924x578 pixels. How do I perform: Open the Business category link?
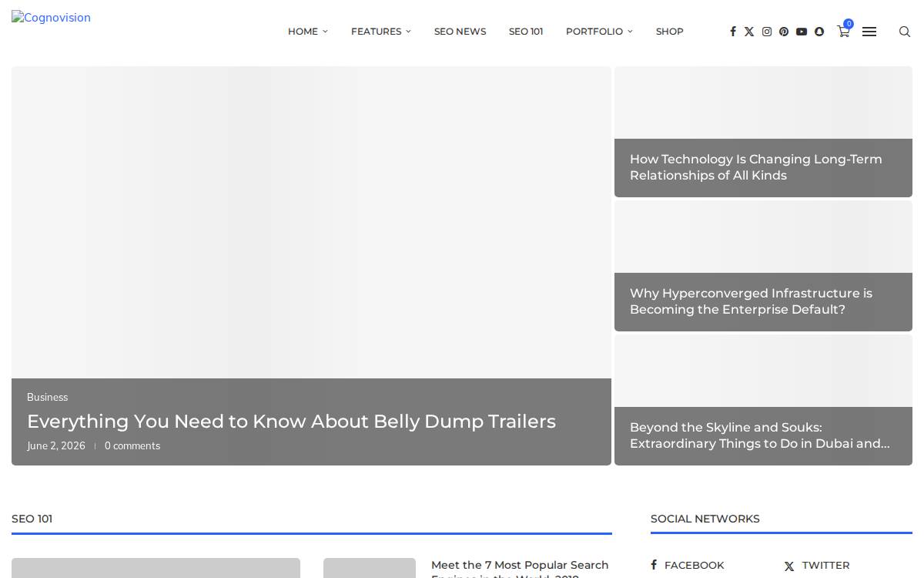pyautogui.click(x=47, y=397)
